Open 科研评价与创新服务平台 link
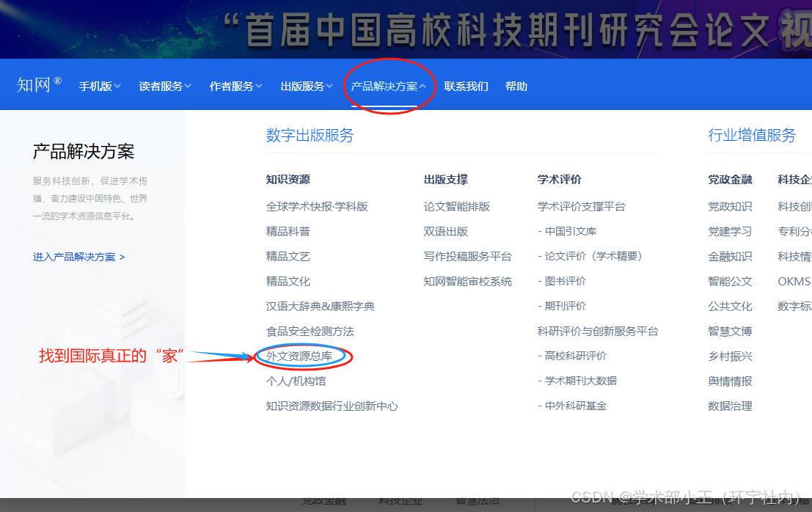 click(598, 332)
